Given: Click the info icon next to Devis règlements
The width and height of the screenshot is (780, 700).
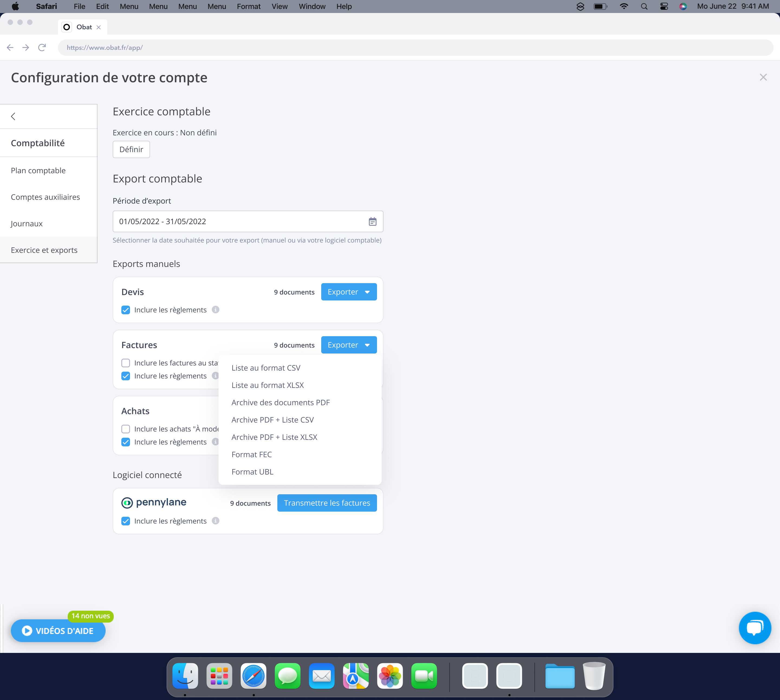Looking at the screenshot, I should coord(216,310).
